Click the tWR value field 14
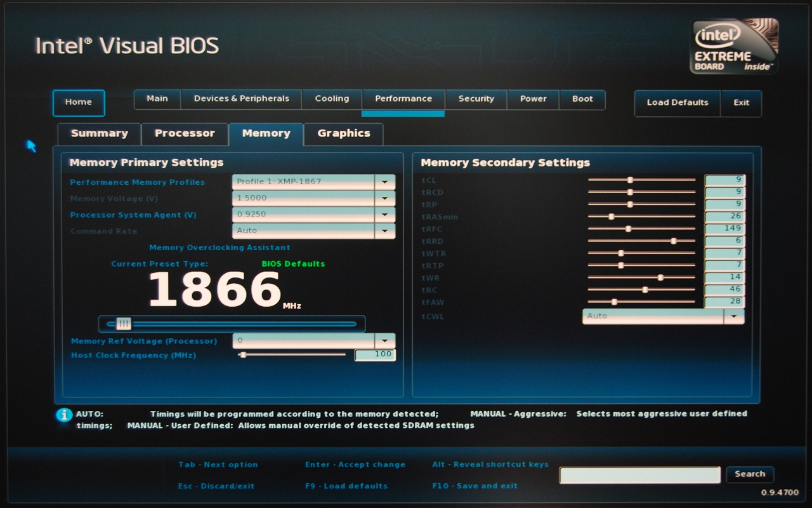812x508 pixels. pyautogui.click(x=724, y=277)
